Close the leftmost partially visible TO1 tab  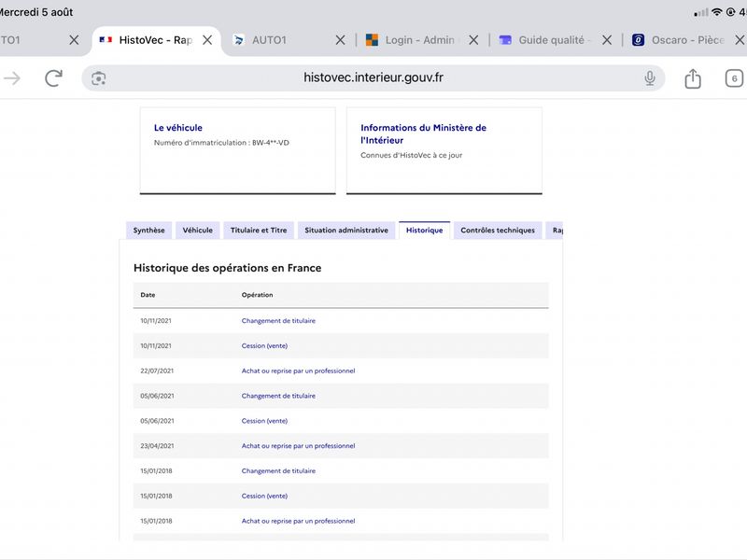click(x=74, y=40)
